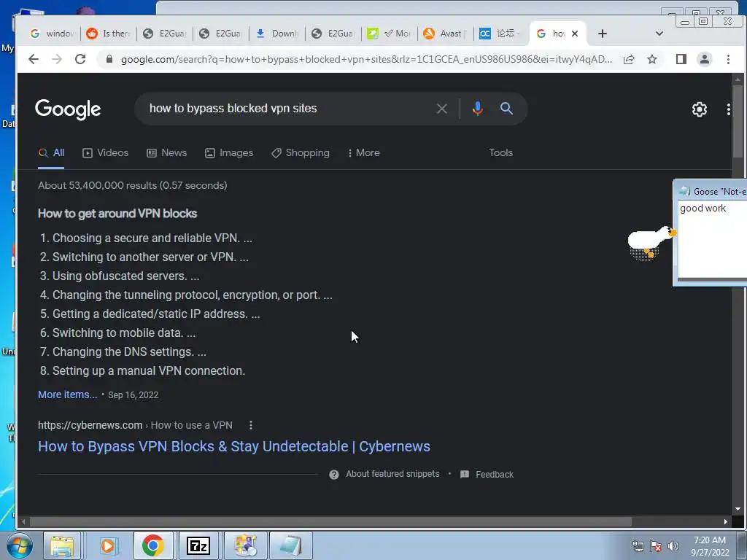Open Chrome from the taskbar
747x560 pixels.
click(x=153, y=545)
